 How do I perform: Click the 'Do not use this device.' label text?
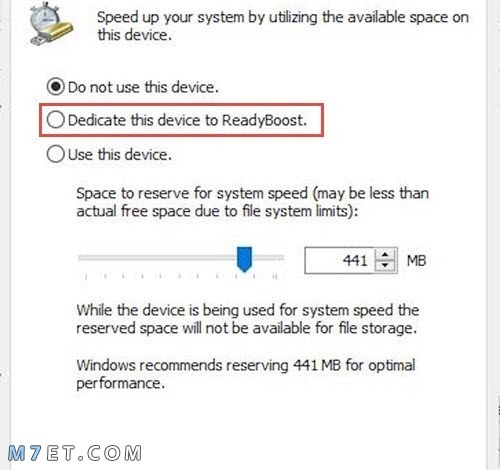pos(143,87)
